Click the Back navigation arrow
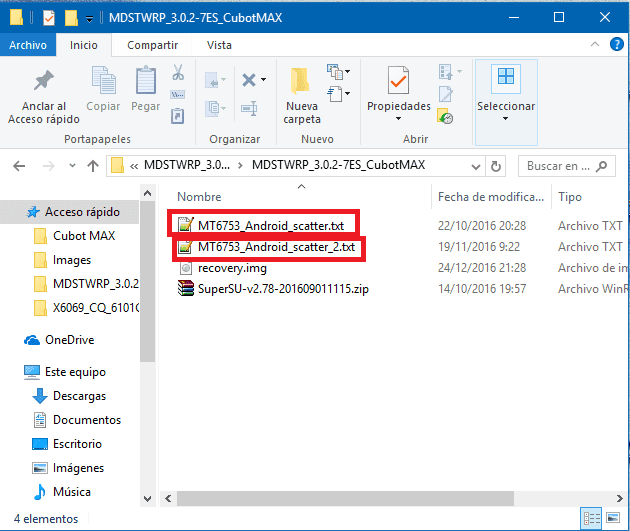Screen dimensions: 630x531 19,166
